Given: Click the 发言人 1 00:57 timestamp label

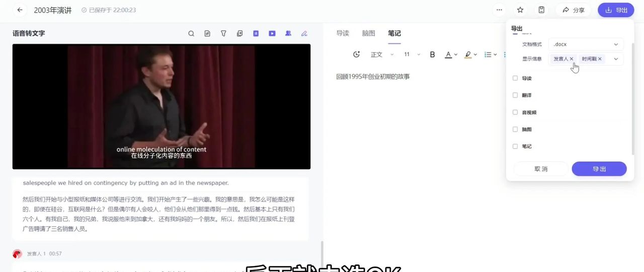Looking at the screenshot, I should [x=44, y=254].
